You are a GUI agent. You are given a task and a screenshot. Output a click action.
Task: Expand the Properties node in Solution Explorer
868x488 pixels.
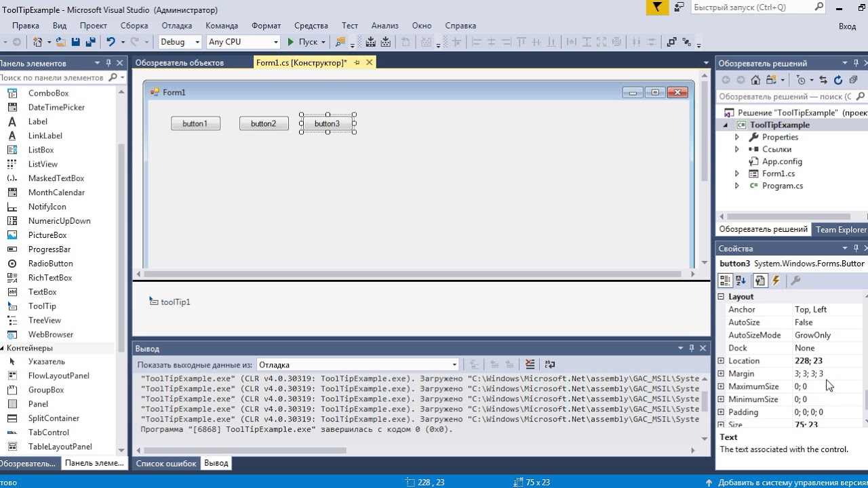coord(737,137)
